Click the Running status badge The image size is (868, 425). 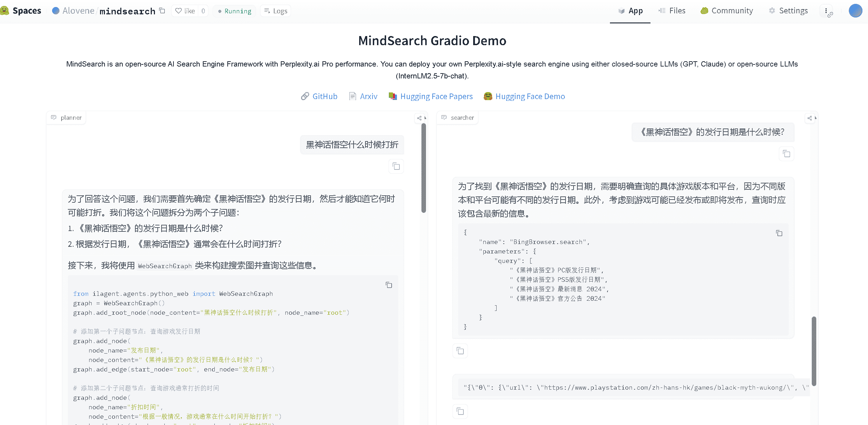(x=234, y=11)
